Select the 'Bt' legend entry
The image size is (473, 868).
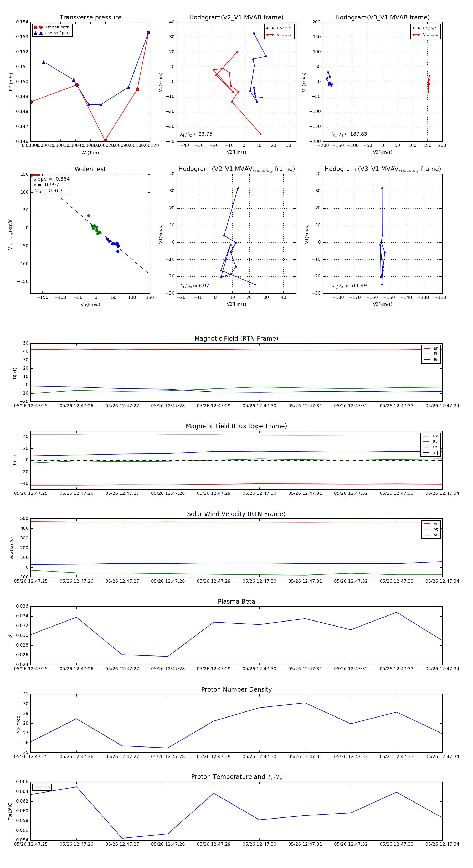coord(431,354)
